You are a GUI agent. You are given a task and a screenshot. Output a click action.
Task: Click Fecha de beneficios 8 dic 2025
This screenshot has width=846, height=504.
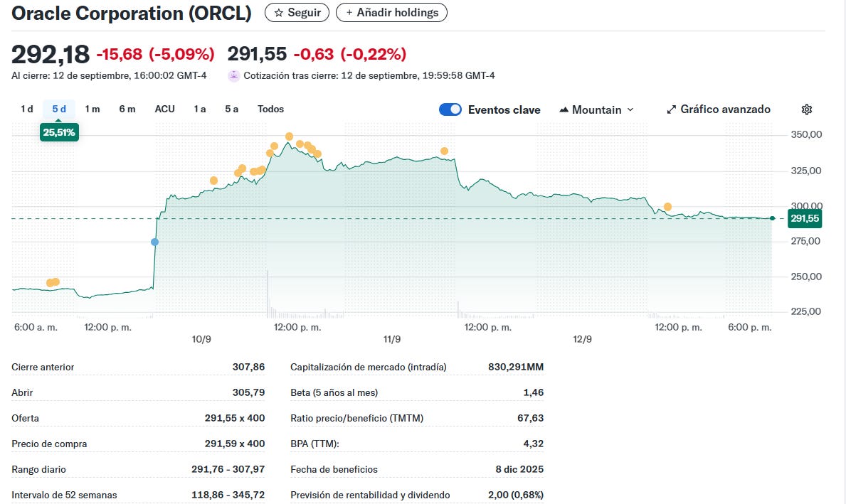(x=519, y=469)
